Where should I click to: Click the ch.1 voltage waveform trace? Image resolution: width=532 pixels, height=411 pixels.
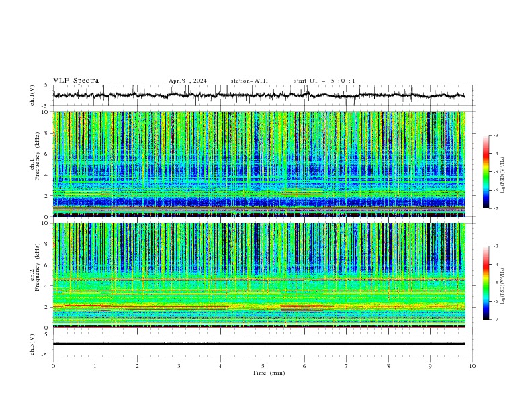pyautogui.click(x=259, y=95)
